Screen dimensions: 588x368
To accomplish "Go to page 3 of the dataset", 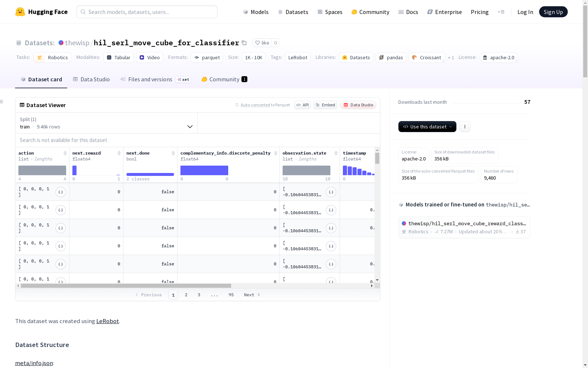I will [199, 295].
